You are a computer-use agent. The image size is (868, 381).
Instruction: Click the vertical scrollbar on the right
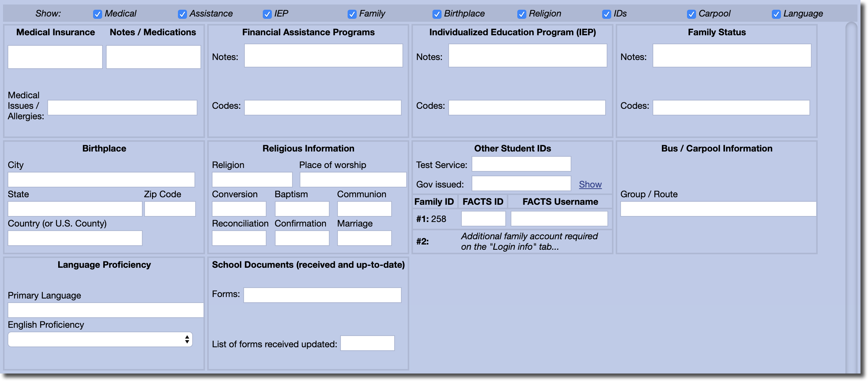(851, 187)
